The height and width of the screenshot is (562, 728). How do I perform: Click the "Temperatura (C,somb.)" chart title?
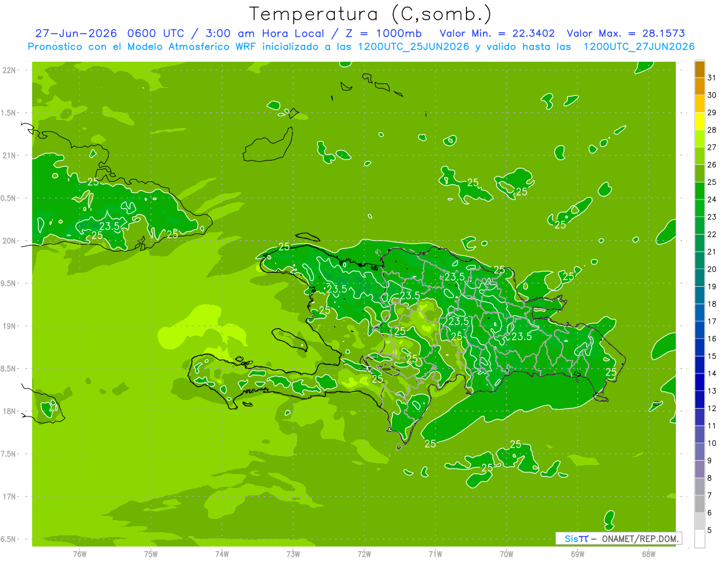(x=369, y=14)
